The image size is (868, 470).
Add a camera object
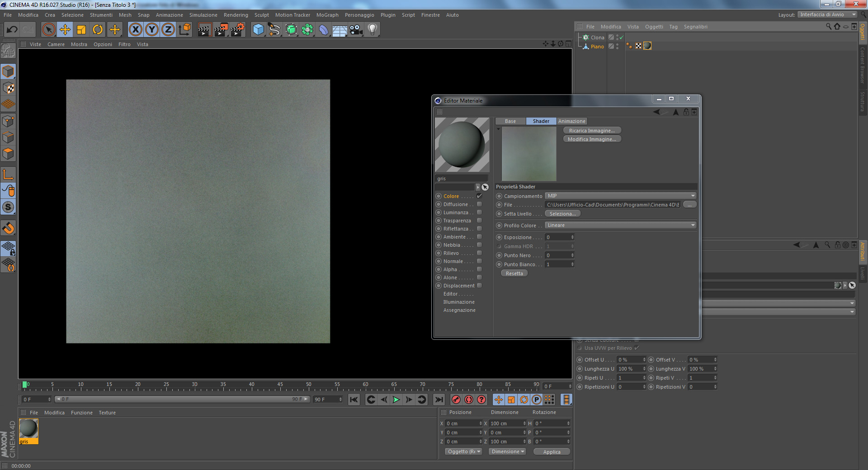[356, 30]
